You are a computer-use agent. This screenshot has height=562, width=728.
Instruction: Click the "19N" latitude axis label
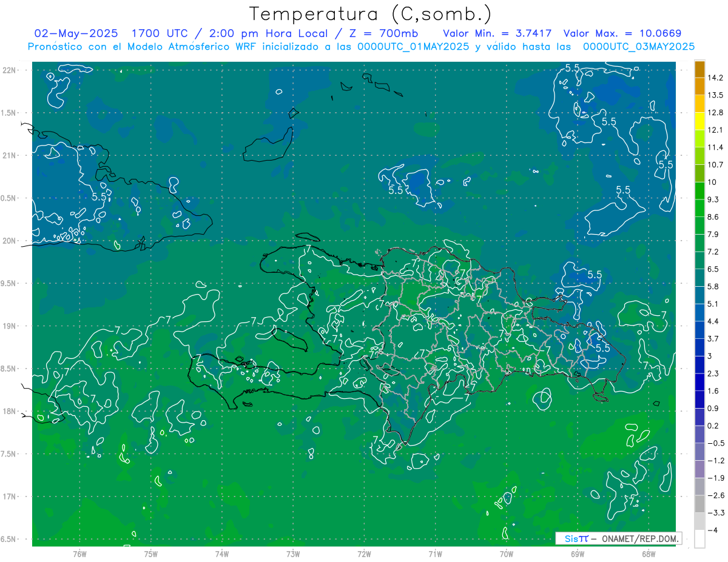tap(9, 326)
